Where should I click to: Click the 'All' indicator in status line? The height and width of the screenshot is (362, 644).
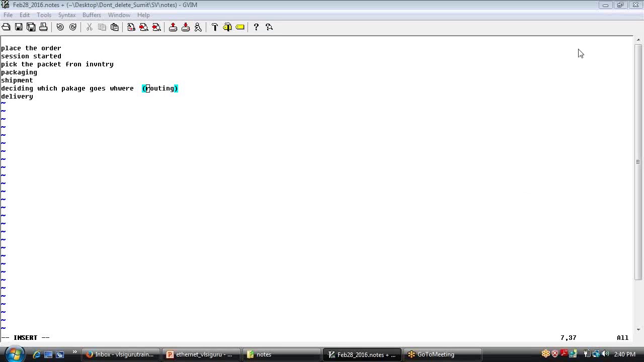622,338
